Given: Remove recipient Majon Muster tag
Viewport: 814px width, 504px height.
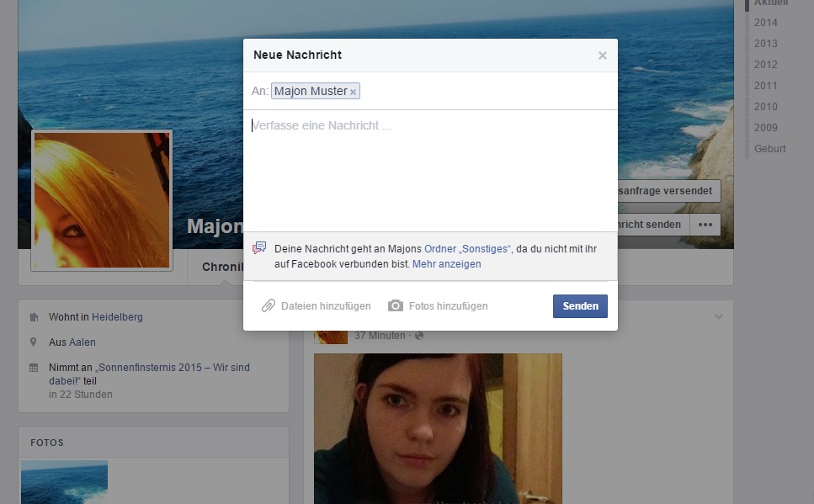Looking at the screenshot, I should click(353, 92).
